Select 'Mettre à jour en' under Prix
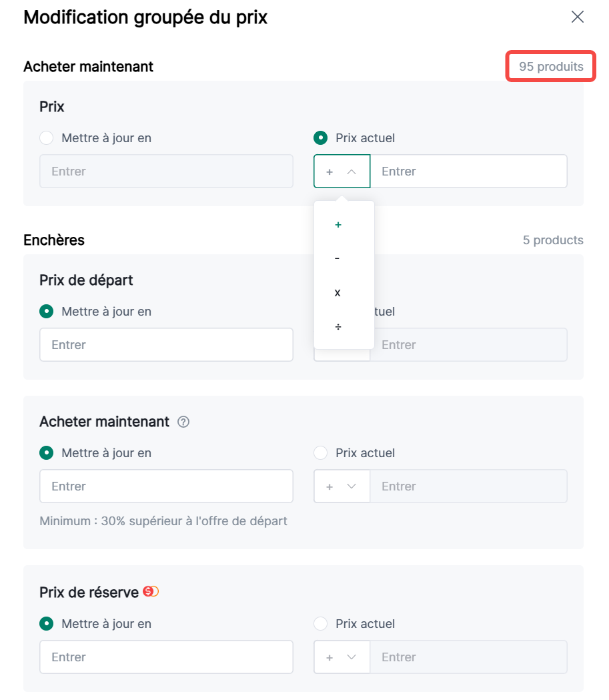The height and width of the screenshot is (700, 609). pos(47,138)
